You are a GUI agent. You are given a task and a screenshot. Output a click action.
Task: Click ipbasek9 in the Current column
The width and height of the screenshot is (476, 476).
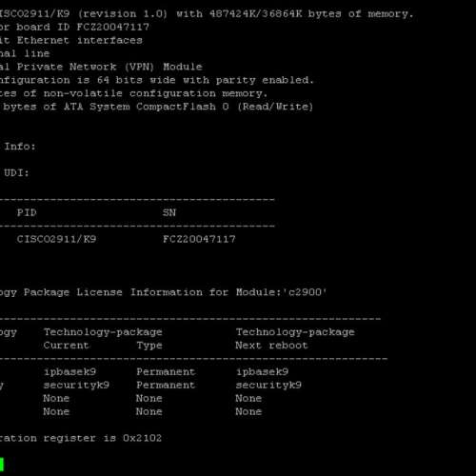point(69,372)
